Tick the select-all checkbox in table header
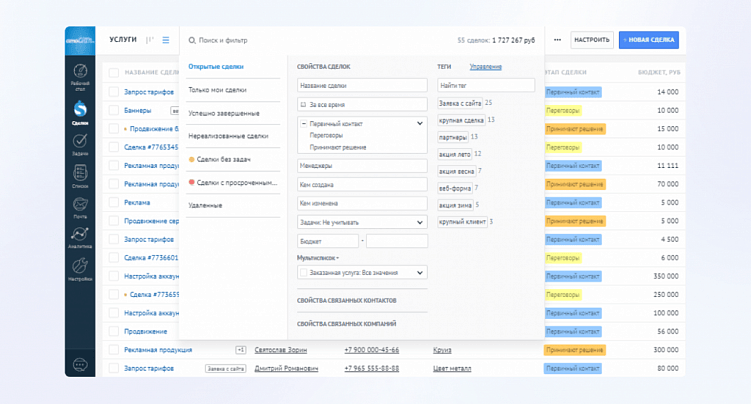 [x=114, y=73]
